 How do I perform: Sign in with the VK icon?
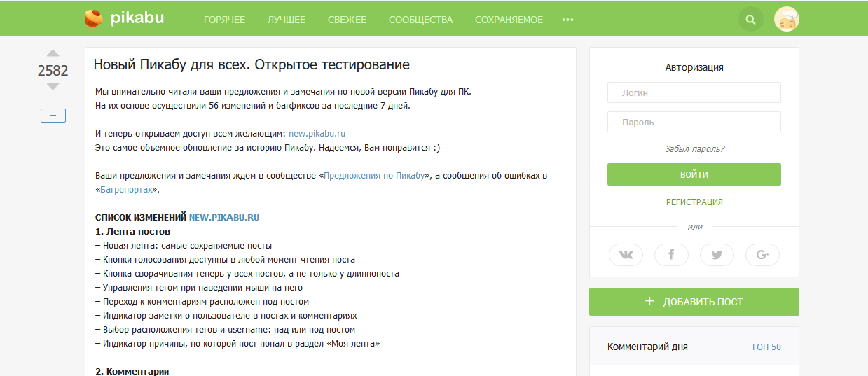pos(626,255)
